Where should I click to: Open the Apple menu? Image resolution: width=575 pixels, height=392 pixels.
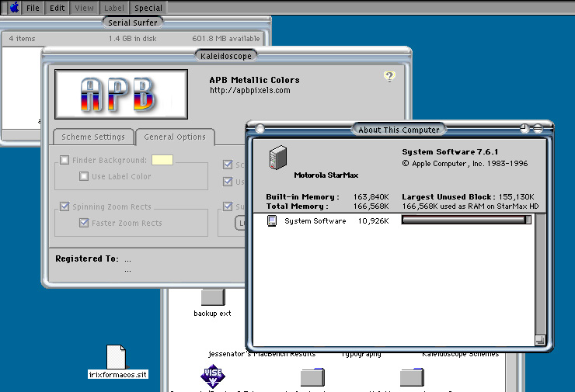click(13, 8)
